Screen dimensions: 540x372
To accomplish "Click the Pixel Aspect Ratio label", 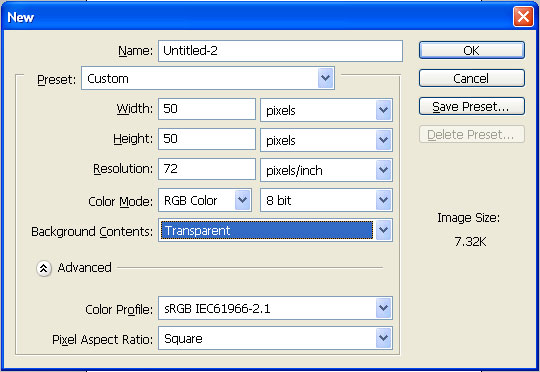I will pyautogui.click(x=102, y=340).
